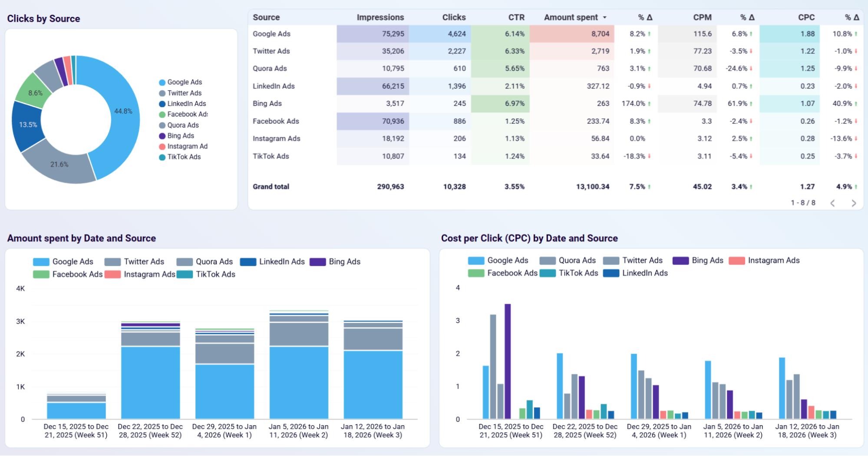Click previous page arrow in table pagination
Viewport: 868px width, 456px height.
point(832,203)
